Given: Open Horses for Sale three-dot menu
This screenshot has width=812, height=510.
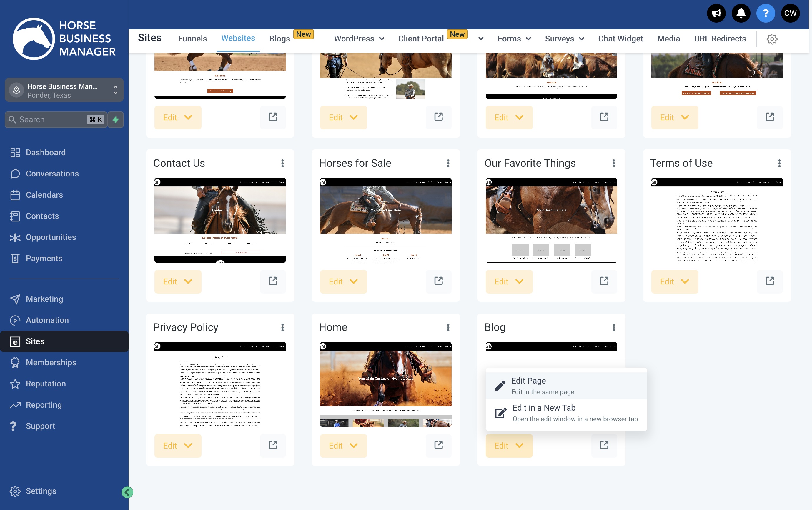Looking at the screenshot, I should (x=448, y=164).
